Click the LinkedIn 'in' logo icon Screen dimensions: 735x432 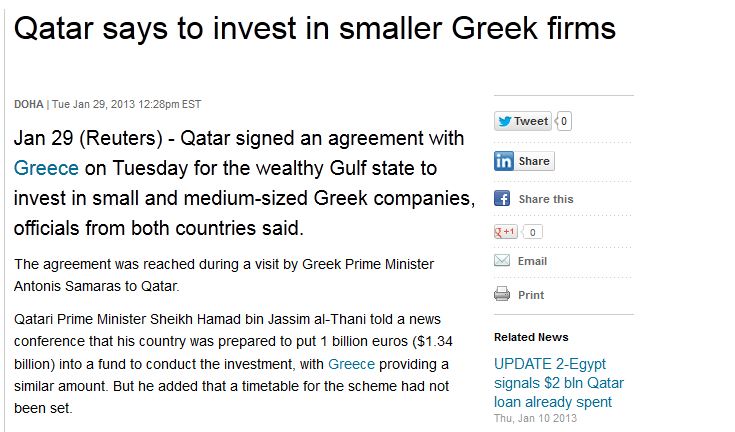pos(504,161)
